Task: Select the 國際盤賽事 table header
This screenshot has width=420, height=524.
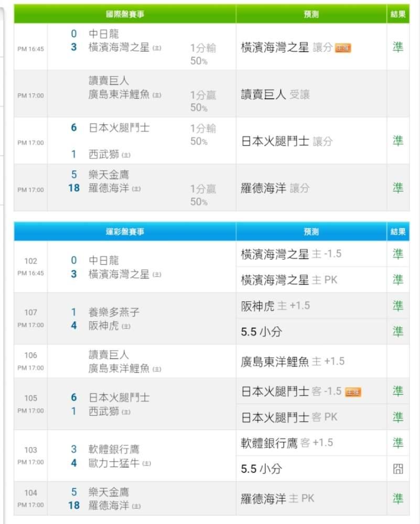Action: 125,15
